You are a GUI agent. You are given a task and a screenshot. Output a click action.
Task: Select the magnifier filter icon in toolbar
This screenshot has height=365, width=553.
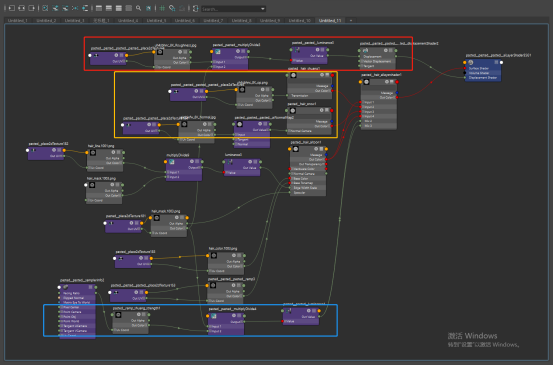click(x=139, y=8)
